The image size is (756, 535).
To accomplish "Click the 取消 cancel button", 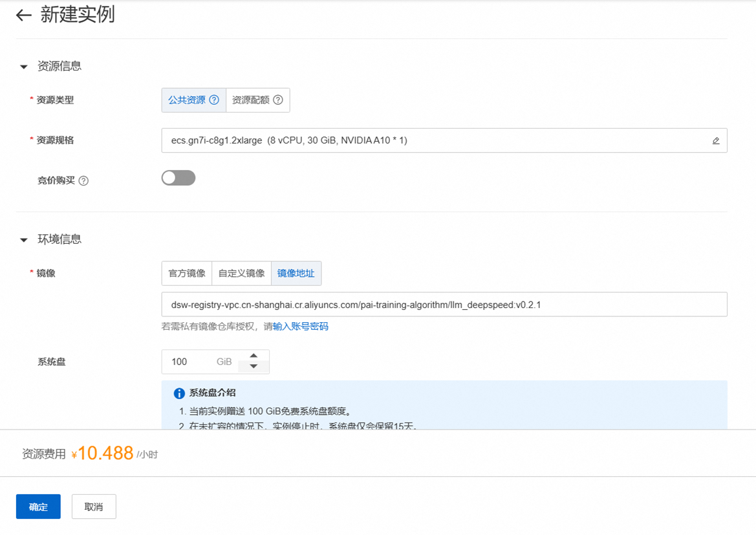I will pyautogui.click(x=92, y=507).
